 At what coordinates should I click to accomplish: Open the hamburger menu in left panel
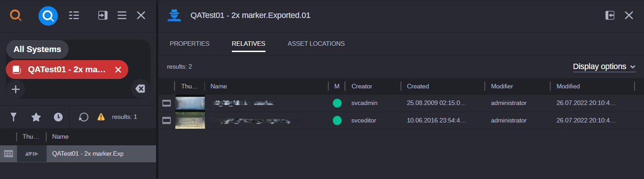pyautogui.click(x=122, y=16)
